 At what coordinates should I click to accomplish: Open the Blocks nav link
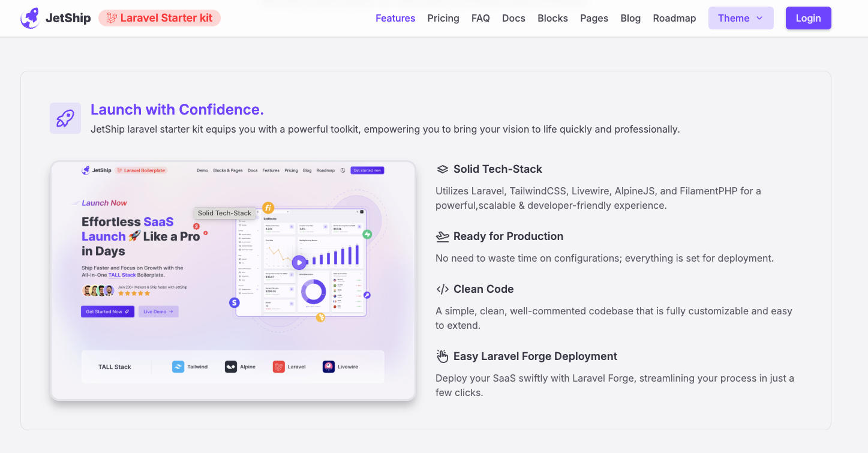[552, 18]
